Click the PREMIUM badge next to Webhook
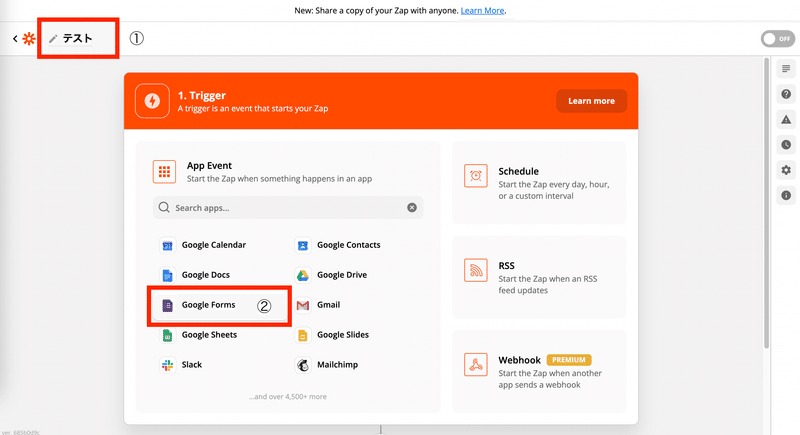Image resolution: width=800 pixels, height=435 pixels. pos(569,360)
